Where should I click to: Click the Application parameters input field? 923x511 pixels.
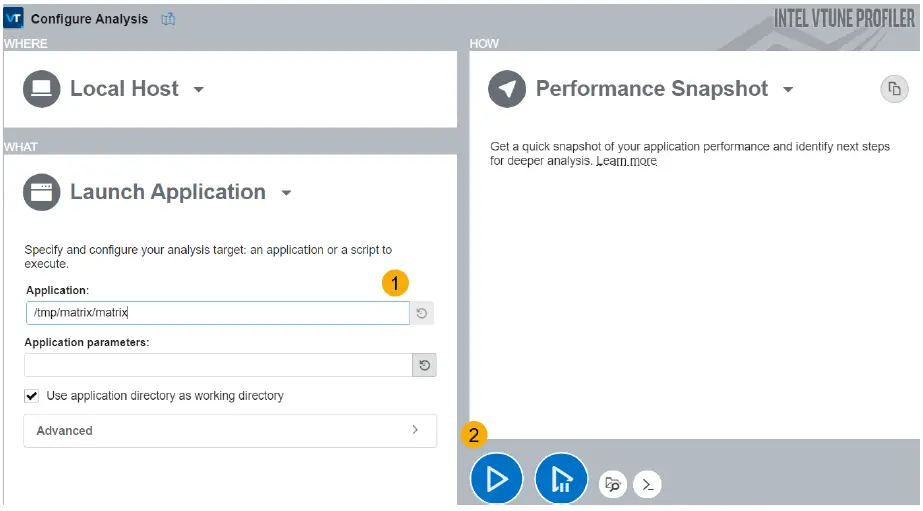(x=217, y=365)
